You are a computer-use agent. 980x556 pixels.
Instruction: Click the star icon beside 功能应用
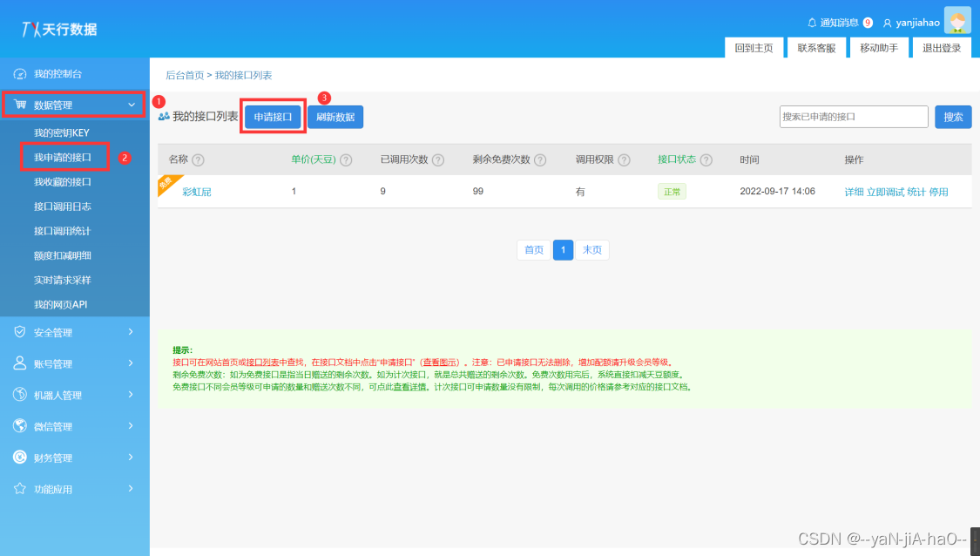coord(20,488)
